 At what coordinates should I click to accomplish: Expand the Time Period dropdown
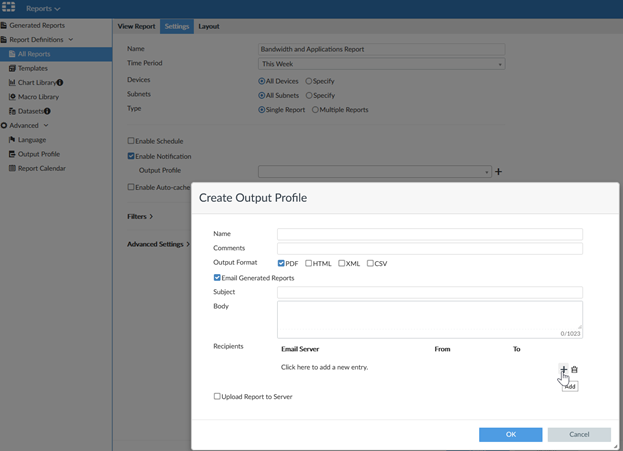click(x=381, y=64)
